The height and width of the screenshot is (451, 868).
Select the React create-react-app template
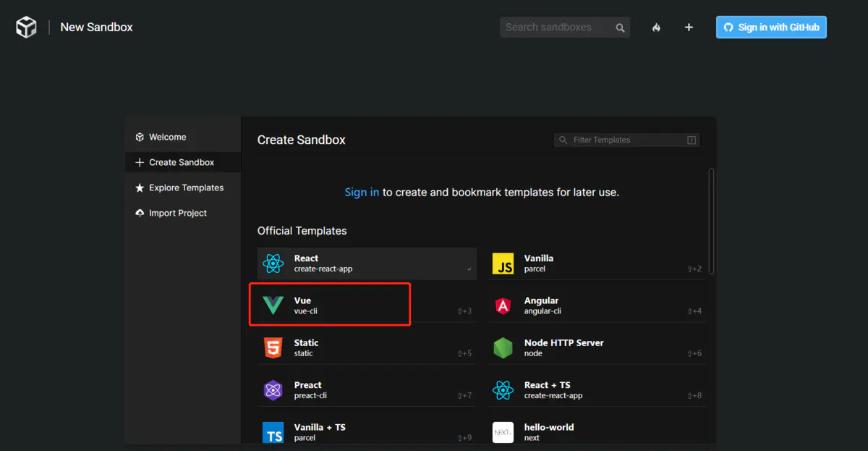pyautogui.click(x=367, y=264)
